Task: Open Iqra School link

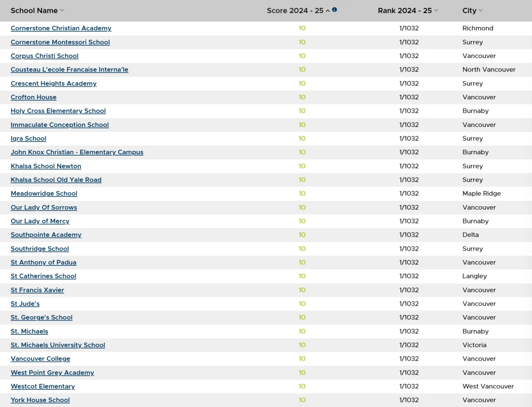Action: (x=29, y=138)
